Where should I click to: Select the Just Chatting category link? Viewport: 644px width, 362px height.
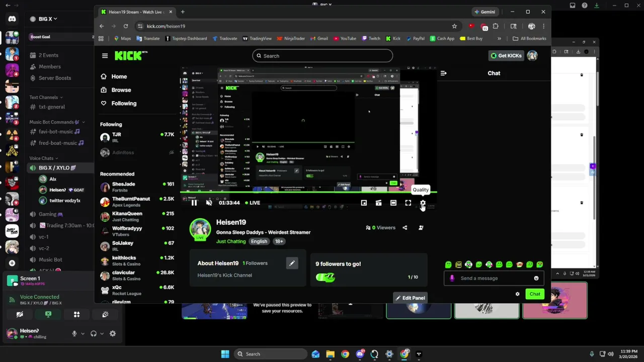[x=231, y=241]
